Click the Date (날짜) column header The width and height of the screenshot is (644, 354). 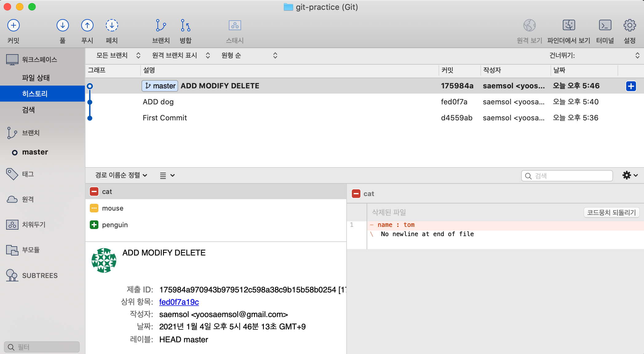[x=584, y=70]
